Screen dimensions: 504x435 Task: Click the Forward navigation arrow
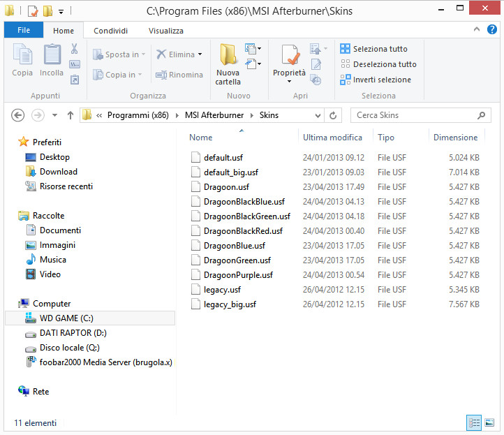click(x=38, y=115)
